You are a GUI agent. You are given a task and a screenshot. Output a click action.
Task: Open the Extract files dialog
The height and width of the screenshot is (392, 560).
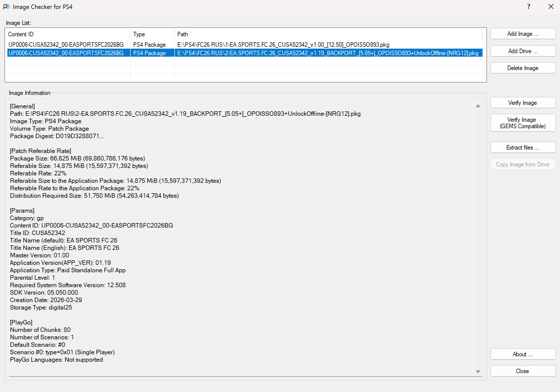[x=523, y=148]
